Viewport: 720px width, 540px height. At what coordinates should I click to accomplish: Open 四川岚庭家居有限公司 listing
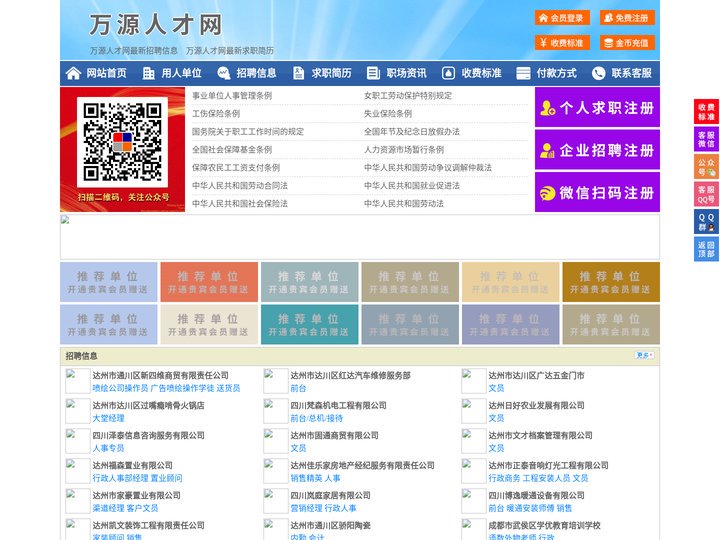point(330,495)
